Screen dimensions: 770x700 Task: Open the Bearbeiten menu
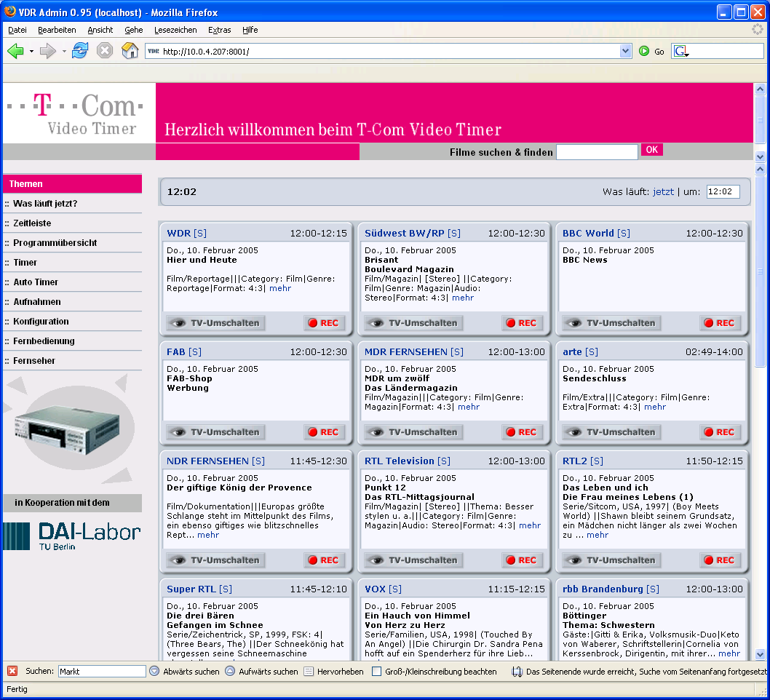pyautogui.click(x=57, y=30)
